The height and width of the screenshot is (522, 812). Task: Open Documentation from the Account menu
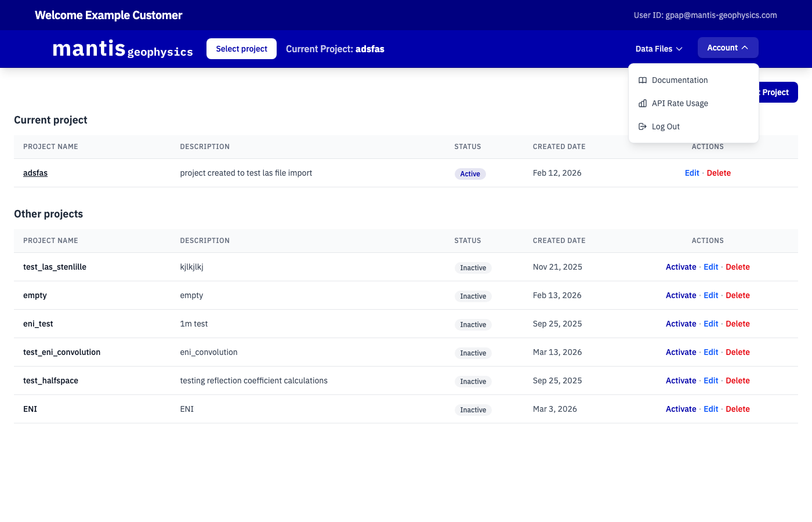click(694, 80)
